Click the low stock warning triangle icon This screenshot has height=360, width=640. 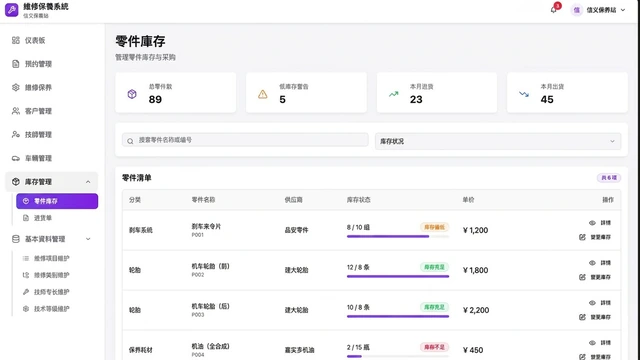click(262, 94)
